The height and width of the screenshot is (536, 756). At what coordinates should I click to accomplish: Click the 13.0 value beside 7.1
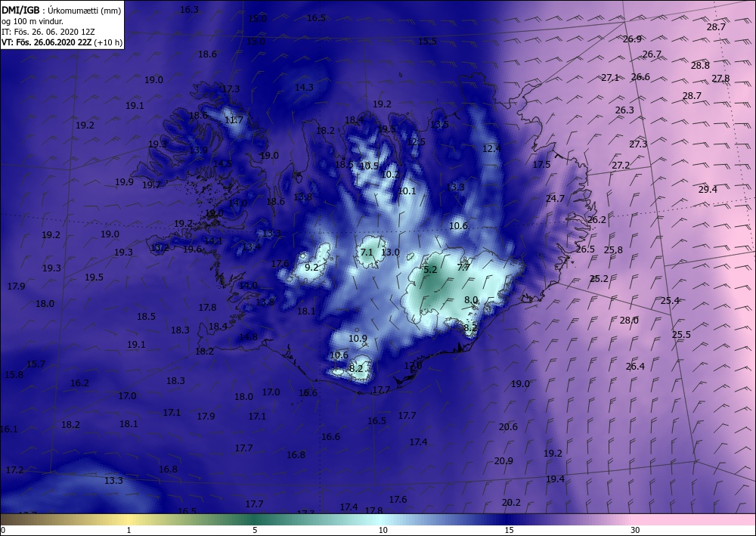tap(390, 252)
